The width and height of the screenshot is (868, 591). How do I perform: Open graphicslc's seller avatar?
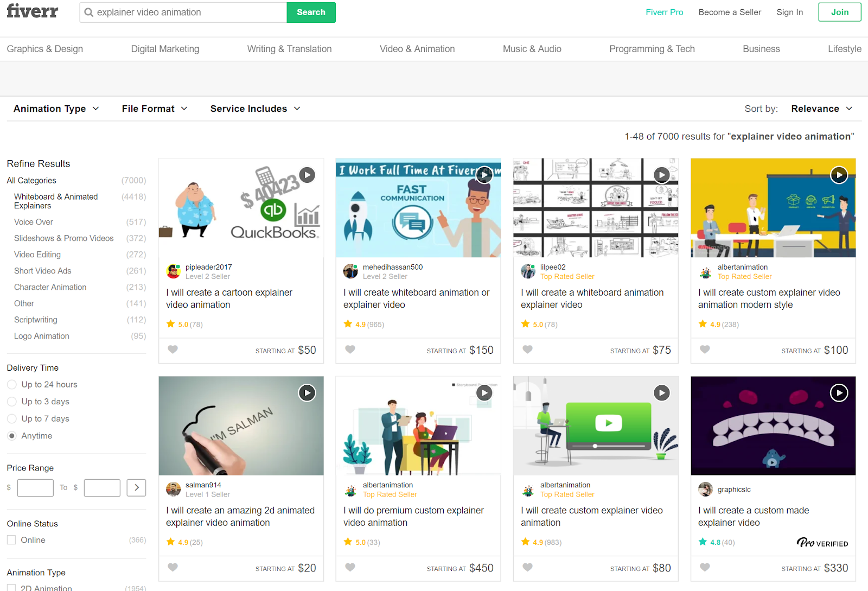click(x=706, y=490)
